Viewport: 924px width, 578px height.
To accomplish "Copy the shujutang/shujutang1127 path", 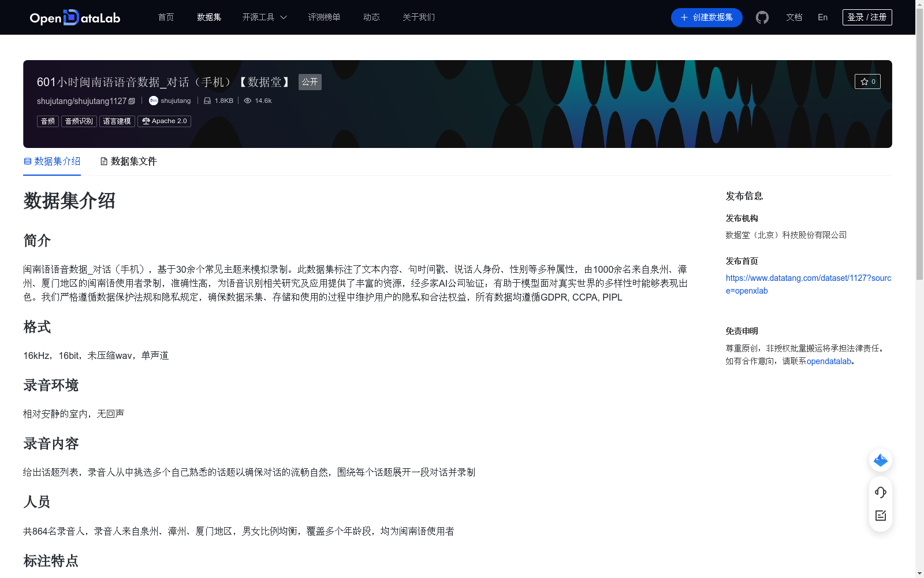I will point(132,101).
